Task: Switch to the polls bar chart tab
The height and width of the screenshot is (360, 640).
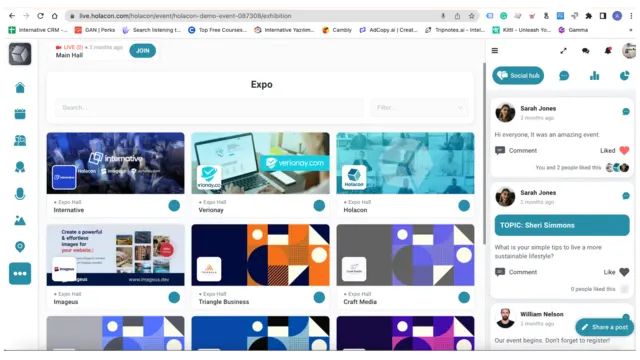Action: pyautogui.click(x=595, y=76)
